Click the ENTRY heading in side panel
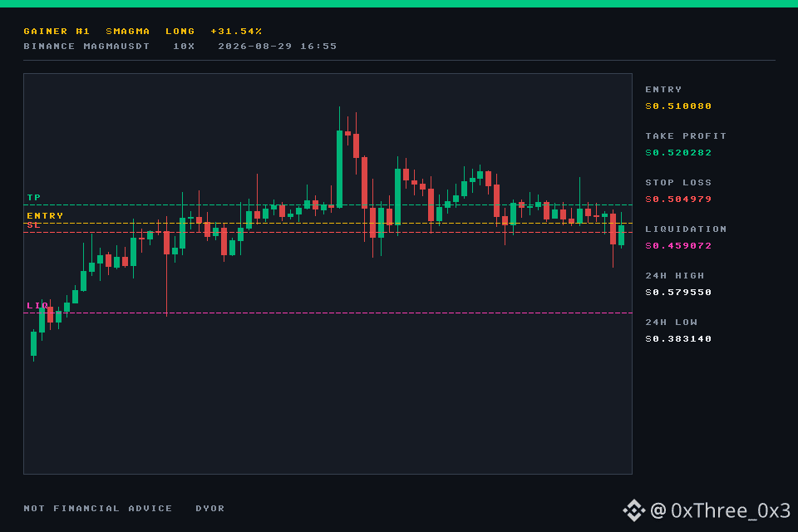This screenshot has height=532, width=798. 663,90
